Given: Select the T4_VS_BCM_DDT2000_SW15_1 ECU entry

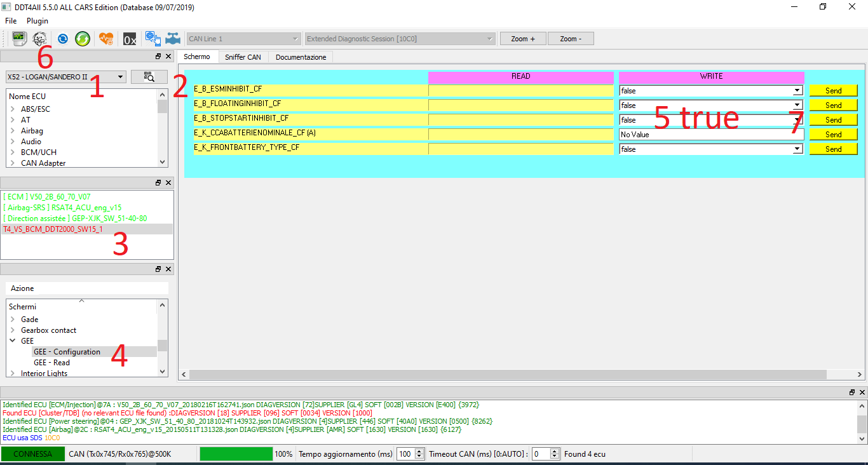Looking at the screenshot, I should (x=53, y=229).
